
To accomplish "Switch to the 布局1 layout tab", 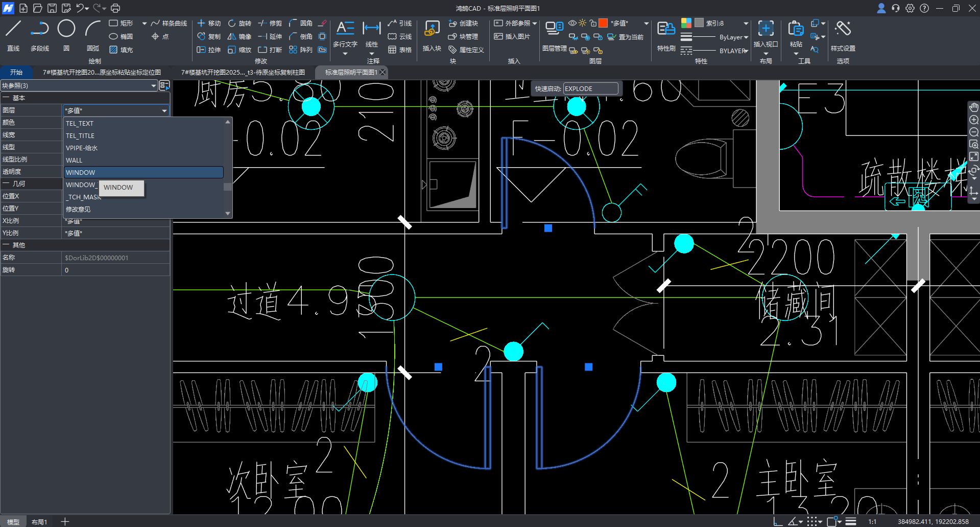I will click(39, 522).
